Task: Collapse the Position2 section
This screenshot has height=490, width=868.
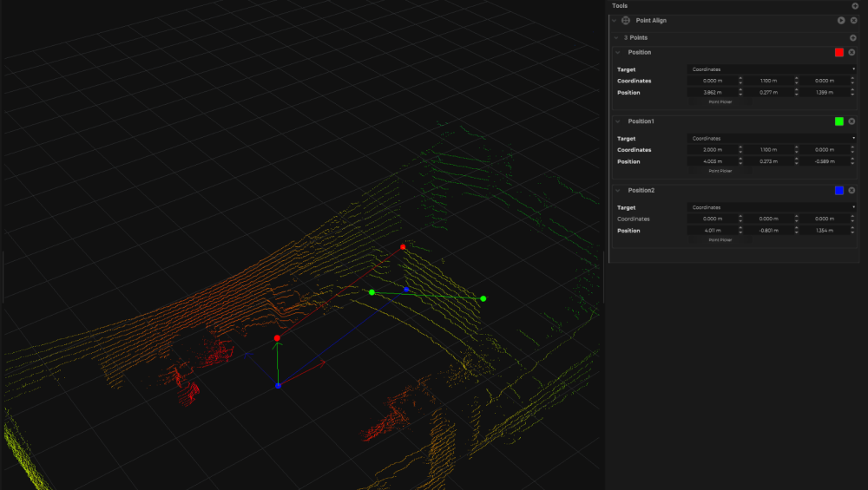Action: point(618,191)
